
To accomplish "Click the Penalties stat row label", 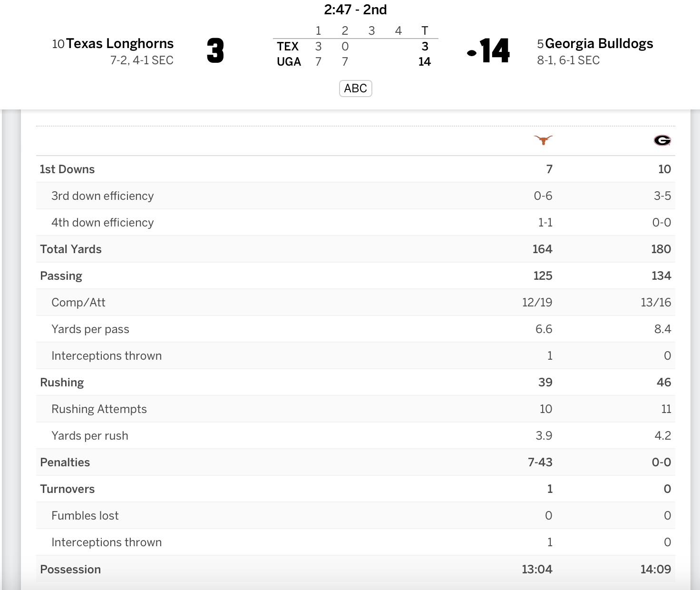I will point(65,462).
